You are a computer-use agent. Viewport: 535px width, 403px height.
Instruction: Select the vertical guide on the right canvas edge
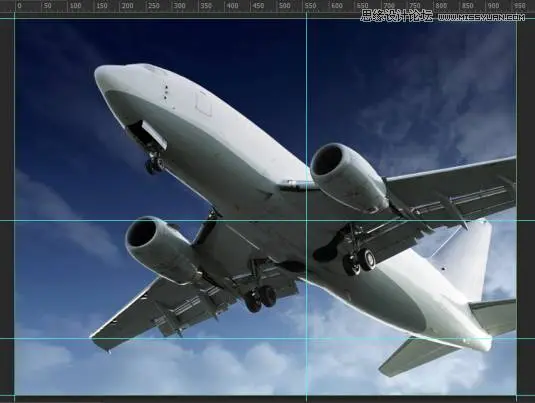click(517, 205)
